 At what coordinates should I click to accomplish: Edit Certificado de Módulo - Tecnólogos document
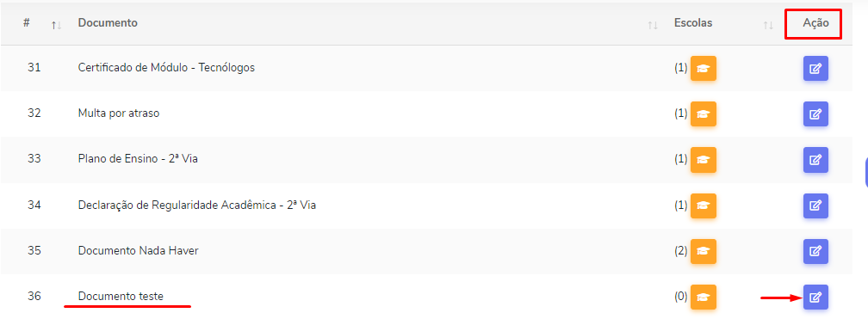click(815, 68)
